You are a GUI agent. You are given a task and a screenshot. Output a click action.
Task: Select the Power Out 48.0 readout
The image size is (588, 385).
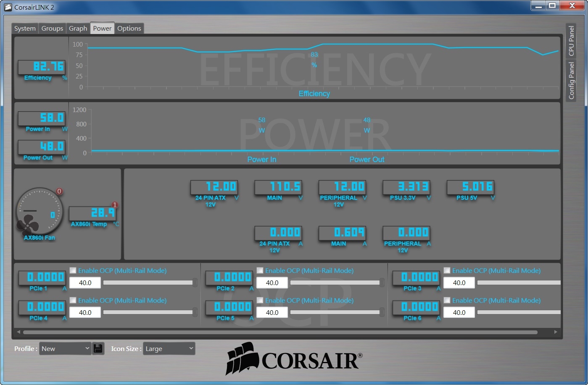point(42,147)
